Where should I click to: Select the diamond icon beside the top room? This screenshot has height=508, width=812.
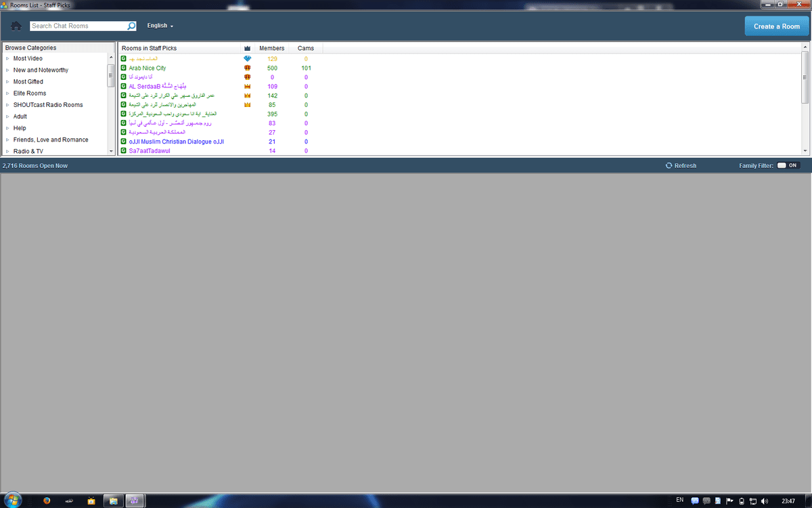point(247,59)
